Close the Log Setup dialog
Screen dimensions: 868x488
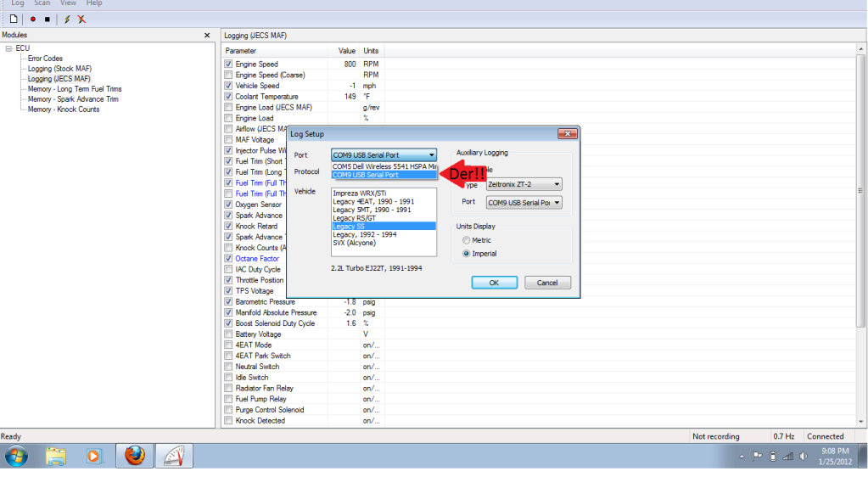pyautogui.click(x=568, y=133)
